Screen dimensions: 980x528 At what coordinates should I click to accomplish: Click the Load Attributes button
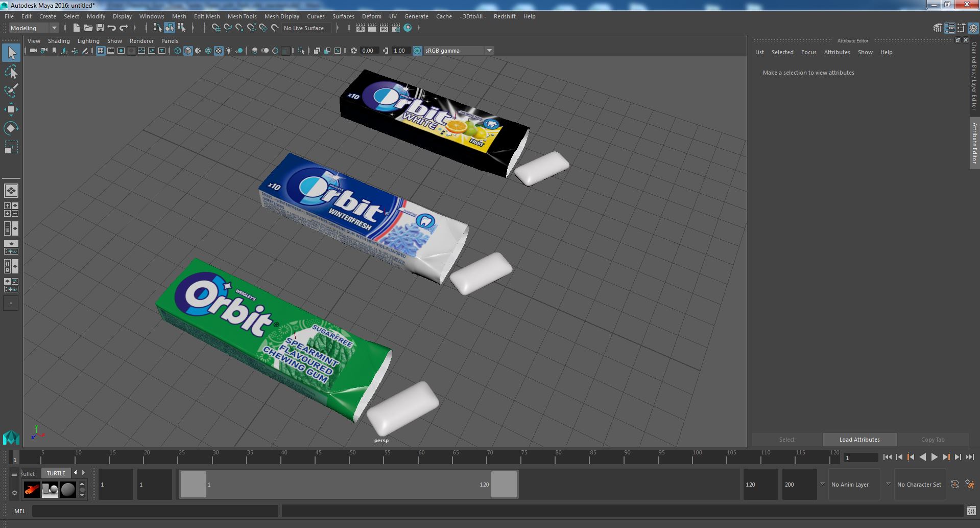pyautogui.click(x=859, y=440)
